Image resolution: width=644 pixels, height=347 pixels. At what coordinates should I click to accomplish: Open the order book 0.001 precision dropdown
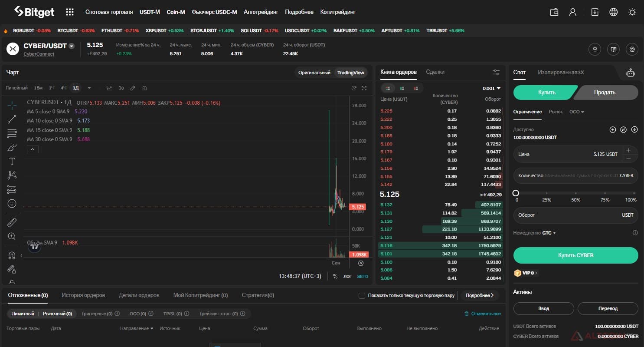(491, 88)
